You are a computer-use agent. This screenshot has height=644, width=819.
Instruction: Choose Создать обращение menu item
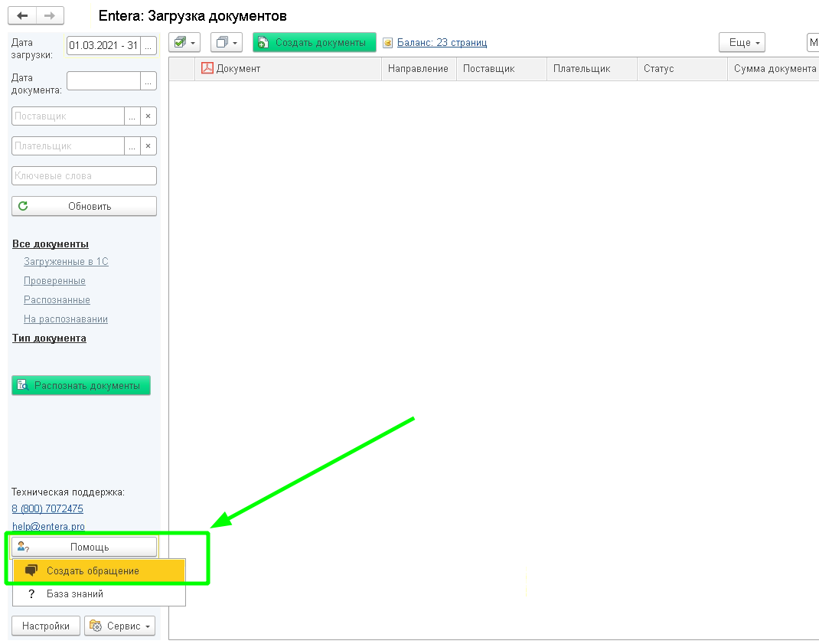100,570
